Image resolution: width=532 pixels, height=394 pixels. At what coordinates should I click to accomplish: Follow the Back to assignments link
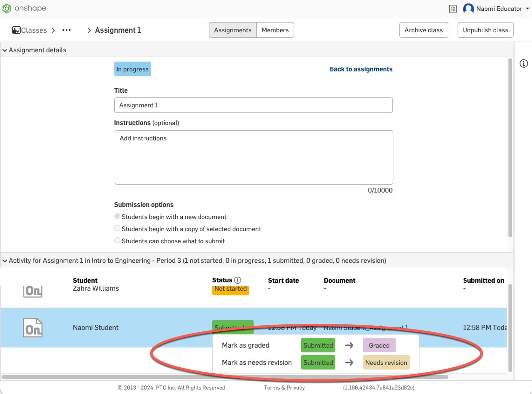361,69
